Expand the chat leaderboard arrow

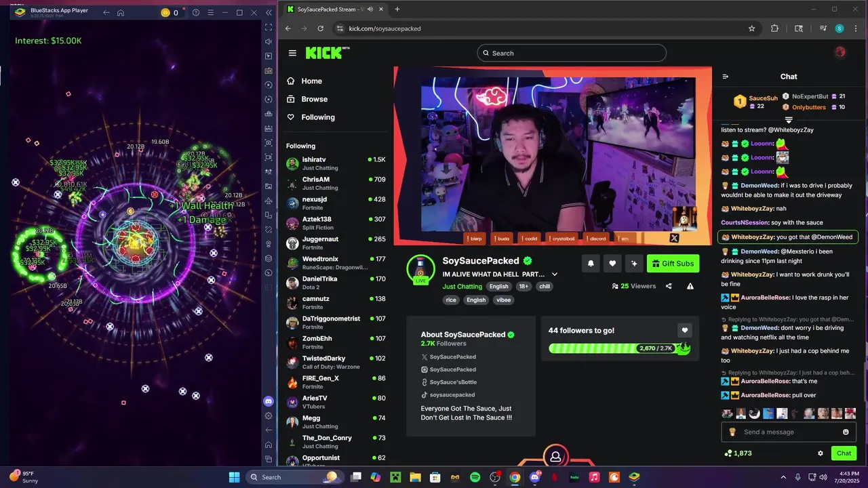pyautogui.click(x=789, y=121)
